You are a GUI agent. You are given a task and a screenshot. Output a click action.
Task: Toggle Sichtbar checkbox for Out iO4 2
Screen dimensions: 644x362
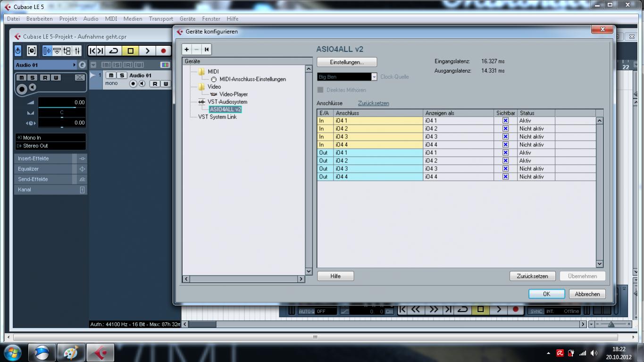click(505, 161)
